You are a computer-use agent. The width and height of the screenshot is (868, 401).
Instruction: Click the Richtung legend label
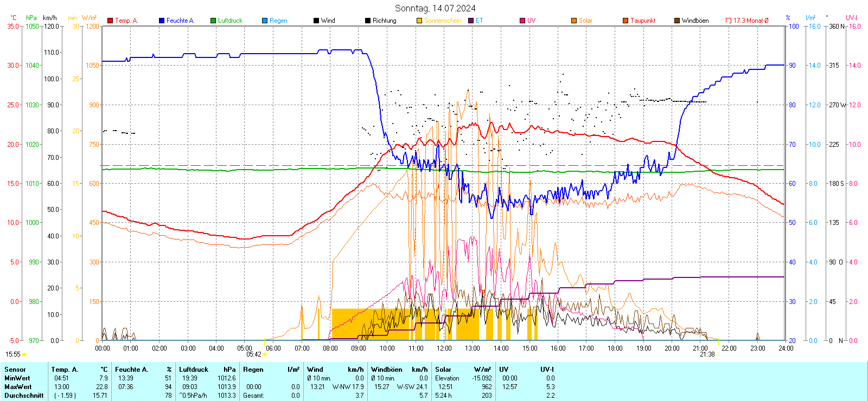coord(384,21)
